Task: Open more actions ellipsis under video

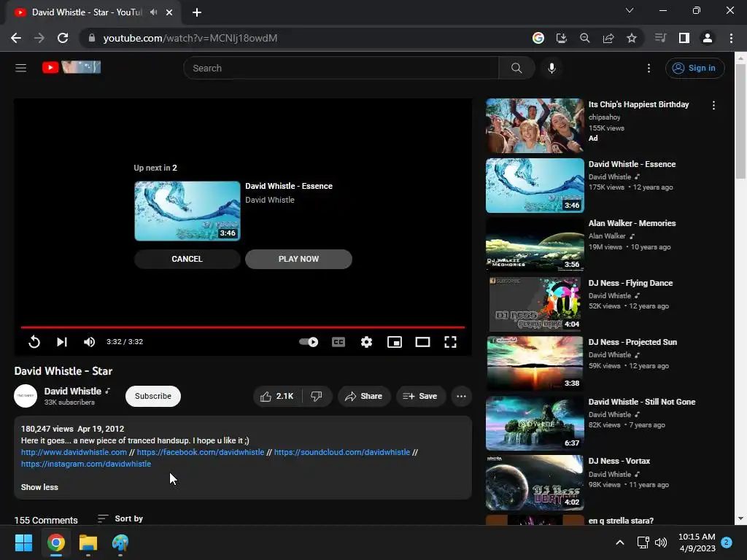Action: [461, 396]
